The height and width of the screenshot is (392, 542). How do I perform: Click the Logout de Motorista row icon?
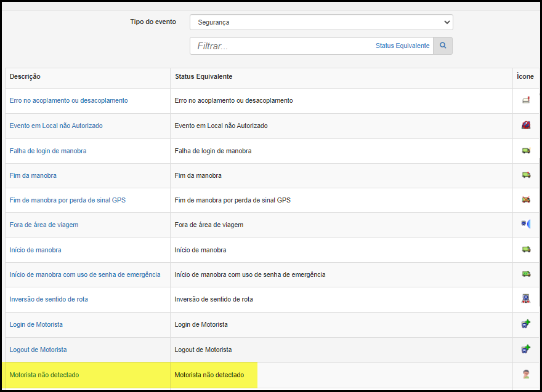[x=526, y=349]
